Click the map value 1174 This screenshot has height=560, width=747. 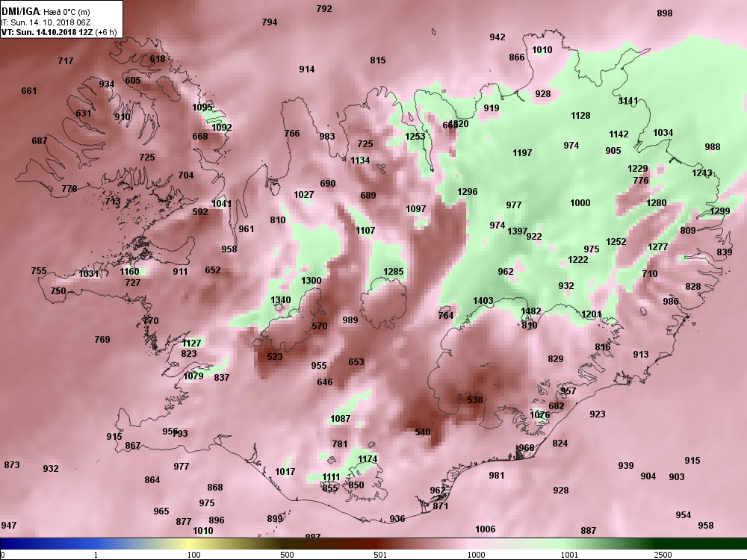click(x=368, y=459)
